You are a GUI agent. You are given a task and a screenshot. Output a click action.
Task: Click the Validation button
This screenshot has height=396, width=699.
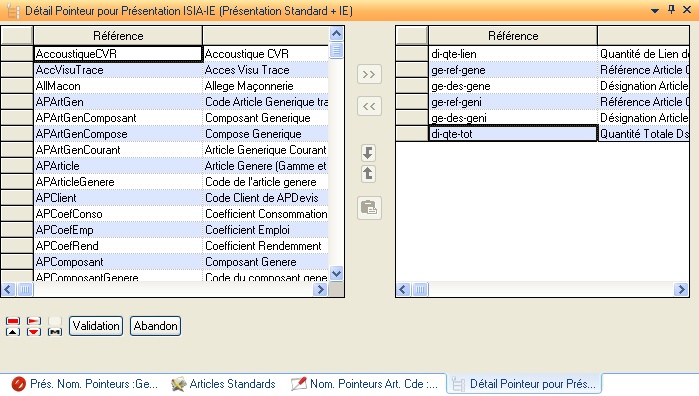pyautogui.click(x=96, y=326)
